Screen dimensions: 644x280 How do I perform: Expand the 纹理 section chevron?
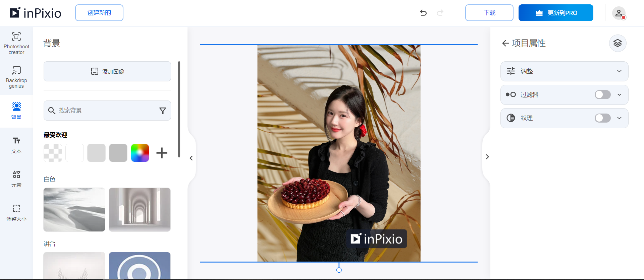(619, 118)
